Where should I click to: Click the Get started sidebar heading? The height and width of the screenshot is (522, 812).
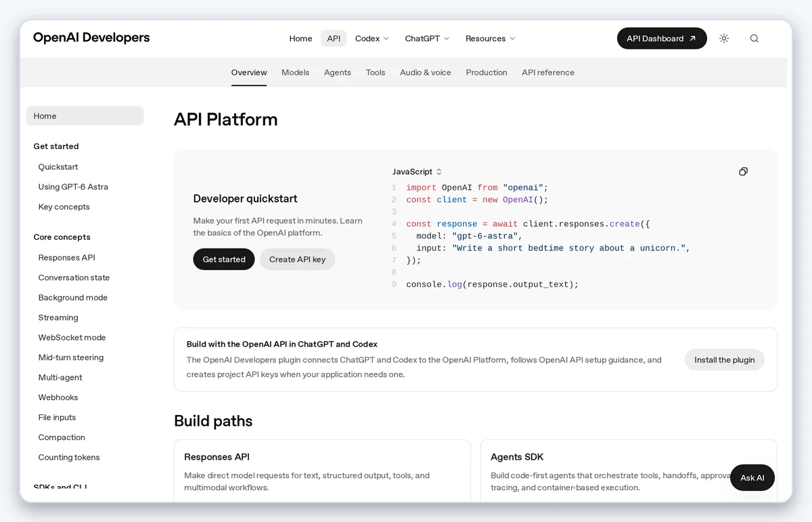56,146
